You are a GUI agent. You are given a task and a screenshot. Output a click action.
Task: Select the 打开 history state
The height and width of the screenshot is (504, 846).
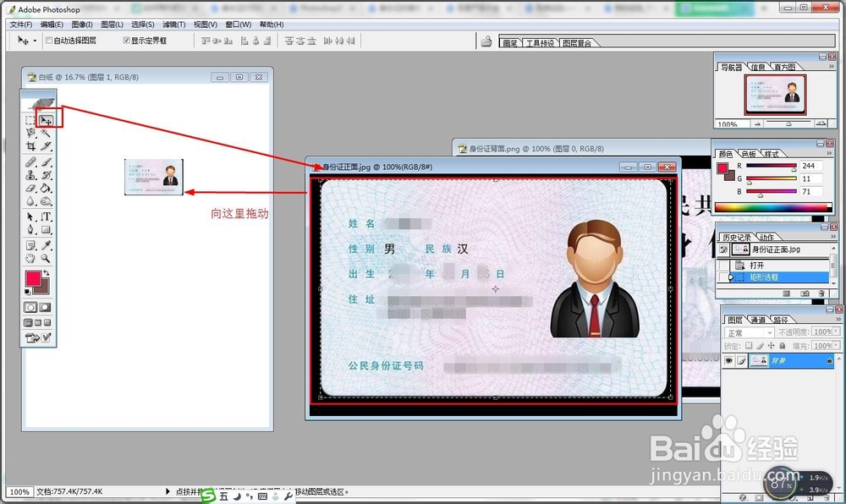pos(778,266)
